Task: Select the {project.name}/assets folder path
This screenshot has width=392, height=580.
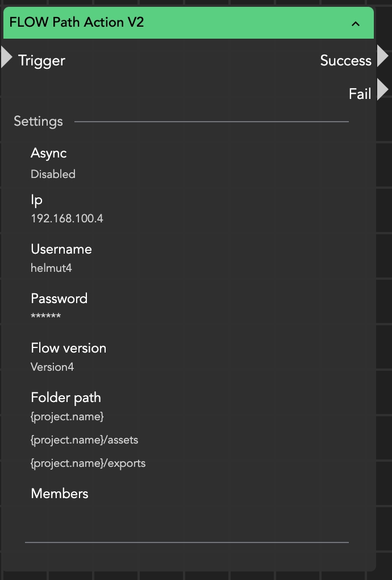Action: [x=84, y=440]
